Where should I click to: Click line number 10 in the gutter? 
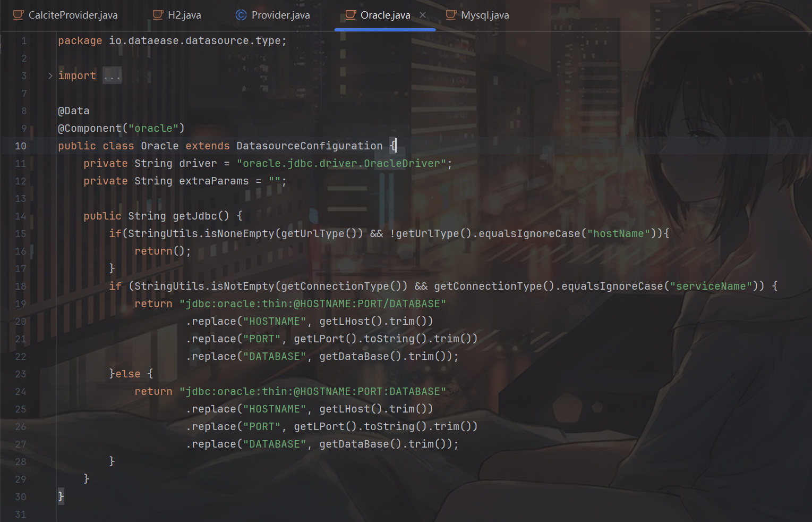tap(21, 146)
